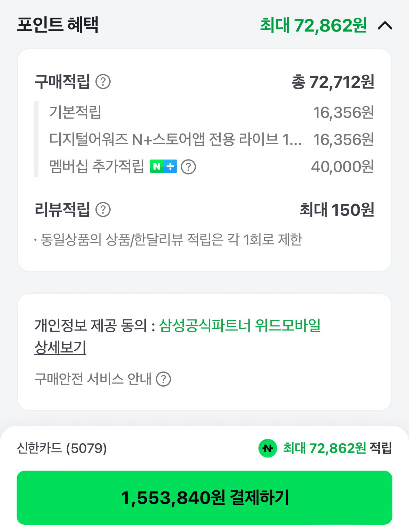This screenshot has height=532, width=409.
Task: Tap the 포인트 혜택 section title
Action: (58, 25)
